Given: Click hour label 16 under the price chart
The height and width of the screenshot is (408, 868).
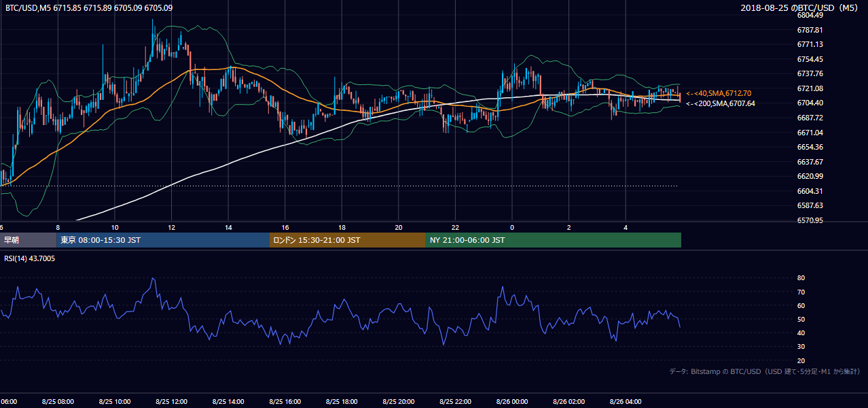Looking at the screenshot, I should click(x=285, y=227).
